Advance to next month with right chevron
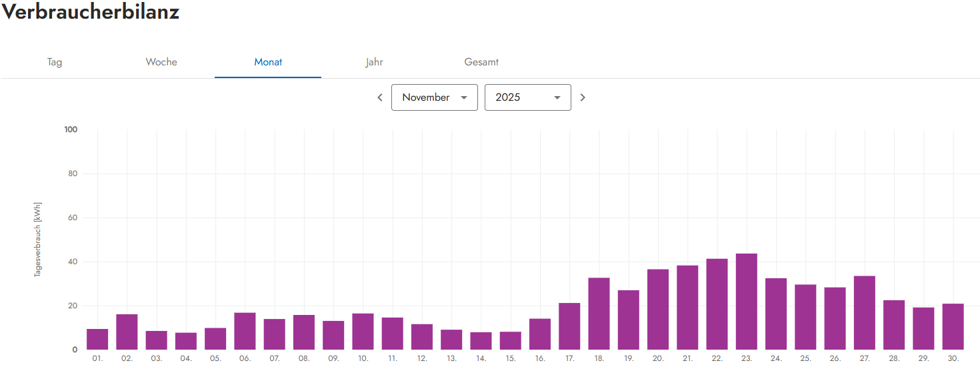980x369 pixels. [x=583, y=97]
